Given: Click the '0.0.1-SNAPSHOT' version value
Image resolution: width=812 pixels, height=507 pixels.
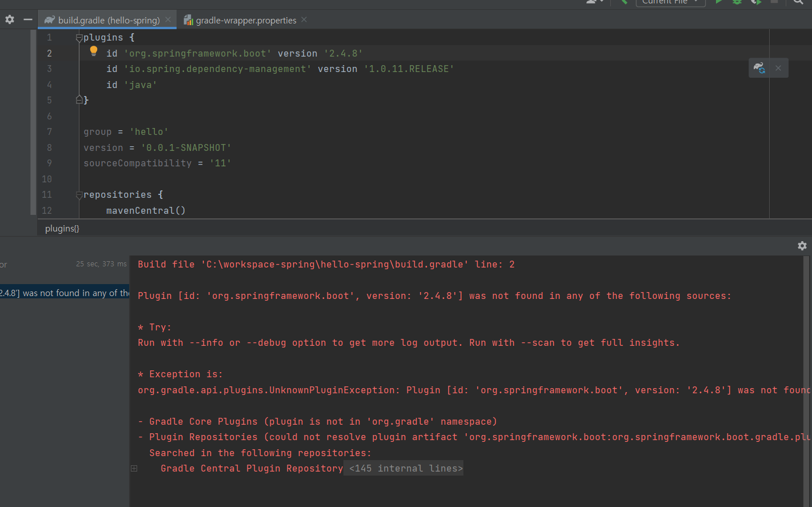Looking at the screenshot, I should pos(186,147).
